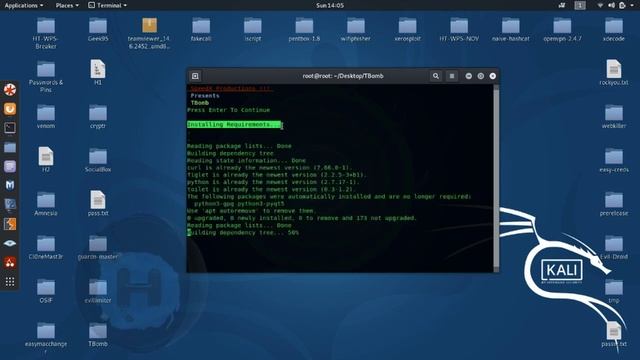Viewport: 640px width, 360px height.
Task: Select the evillimiter folder
Action: pos(98,291)
